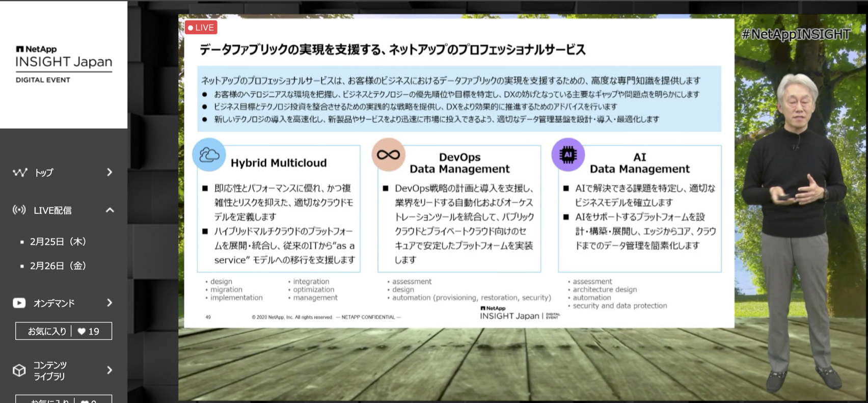Viewport: 868px width, 403px height.
Task: Click the heart icon beside 19
Action: (x=82, y=331)
